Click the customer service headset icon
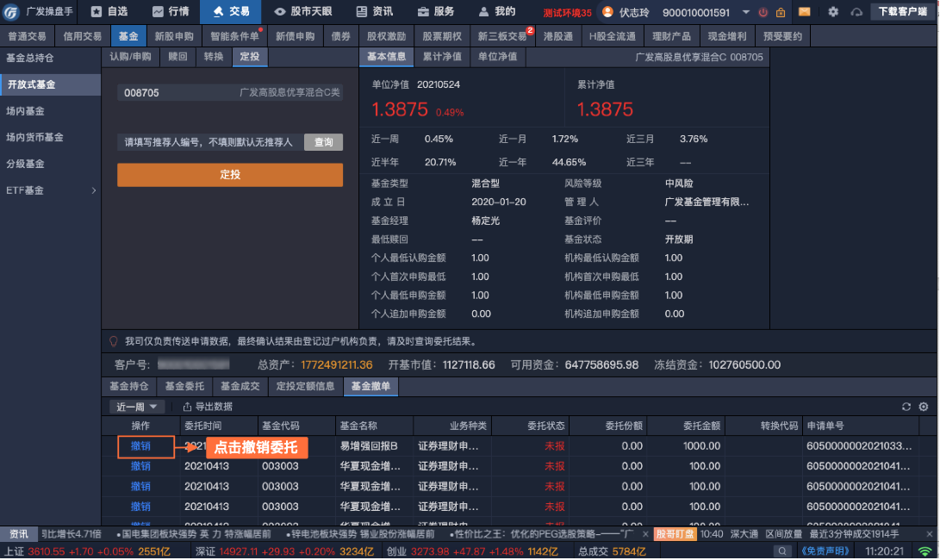 (x=856, y=12)
